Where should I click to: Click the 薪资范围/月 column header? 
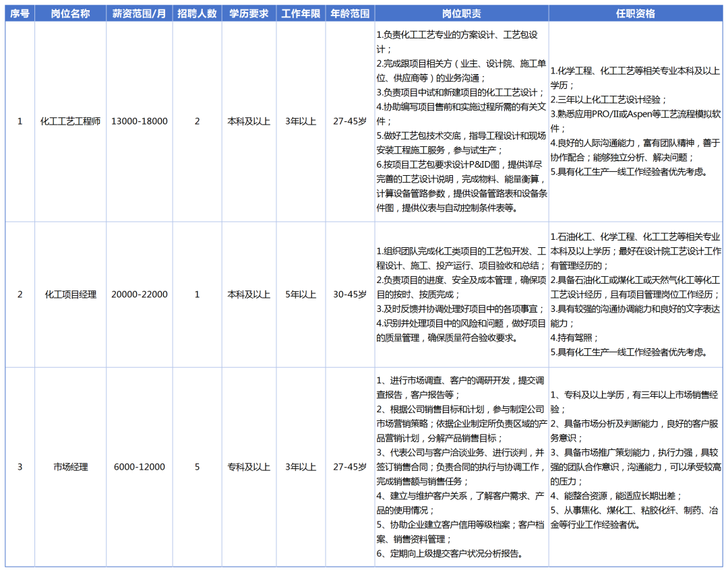[140, 13]
